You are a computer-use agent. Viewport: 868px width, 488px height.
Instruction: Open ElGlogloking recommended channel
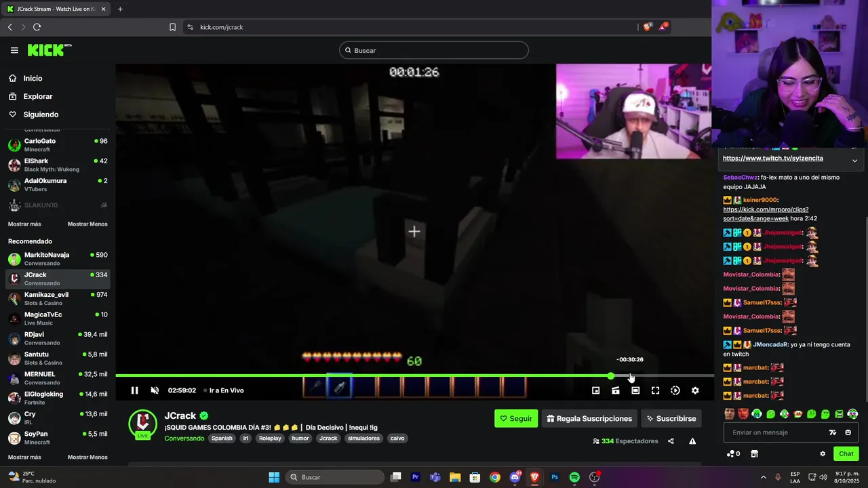[58, 398]
